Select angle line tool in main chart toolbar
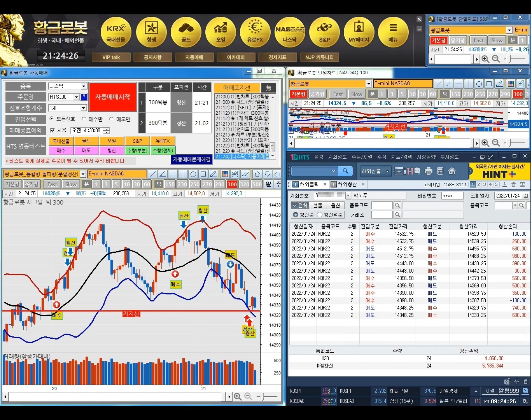The height and width of the screenshot is (420, 532). click(163, 174)
